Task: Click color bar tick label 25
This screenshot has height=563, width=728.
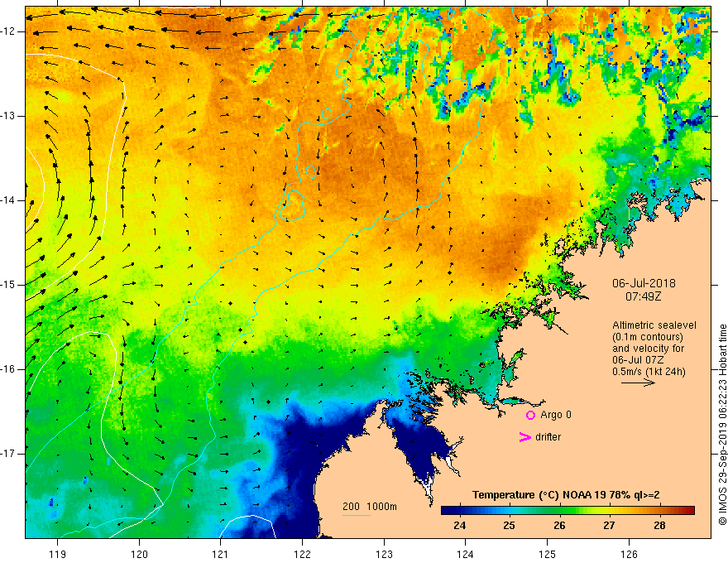Action: click(510, 526)
